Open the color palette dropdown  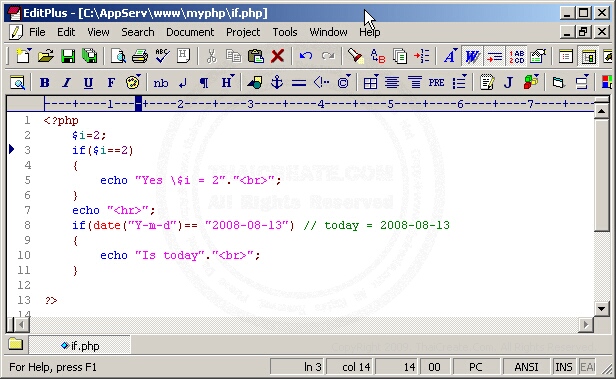pos(133,82)
